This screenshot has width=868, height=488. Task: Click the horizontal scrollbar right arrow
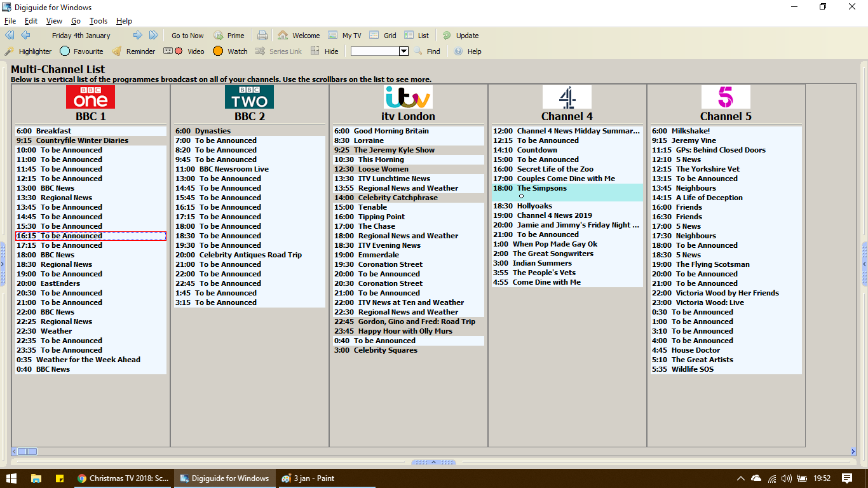pyautogui.click(x=853, y=451)
